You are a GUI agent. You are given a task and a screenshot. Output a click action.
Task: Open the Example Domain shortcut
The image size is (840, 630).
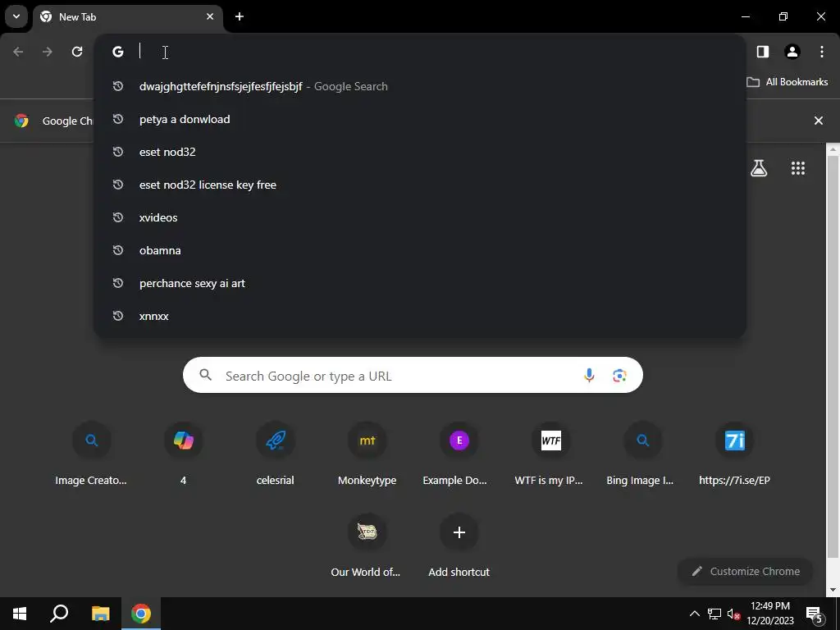click(x=459, y=454)
